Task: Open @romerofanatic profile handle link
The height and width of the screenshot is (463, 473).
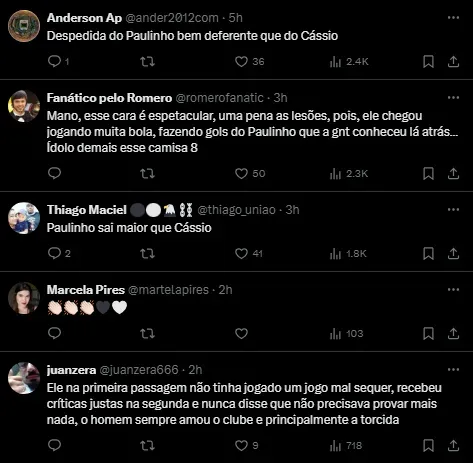Action: point(219,98)
